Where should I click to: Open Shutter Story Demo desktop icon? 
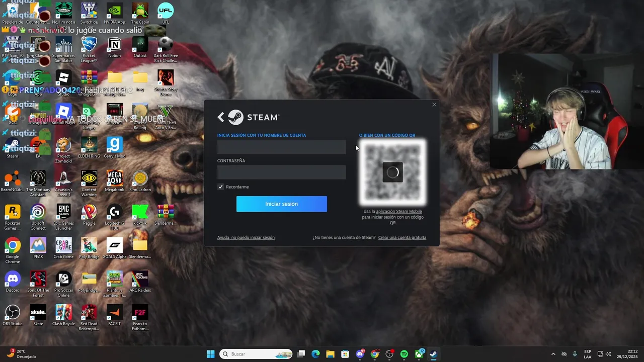tap(166, 82)
